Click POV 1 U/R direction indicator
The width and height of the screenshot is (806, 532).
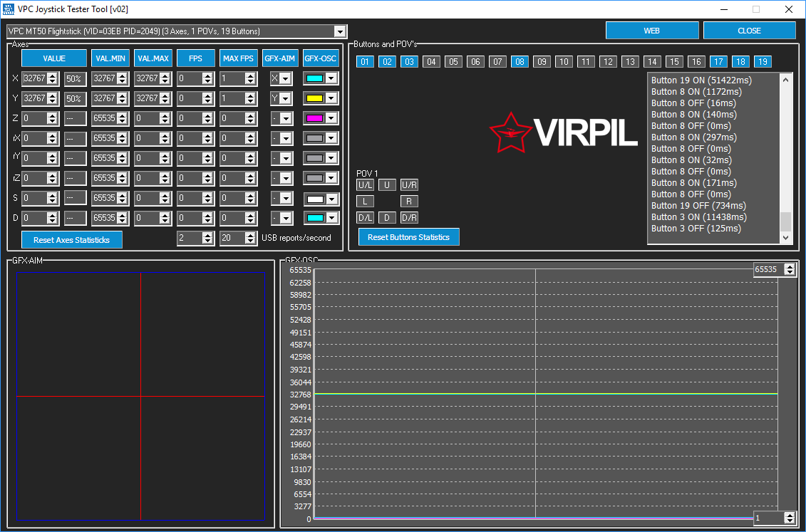pos(409,185)
